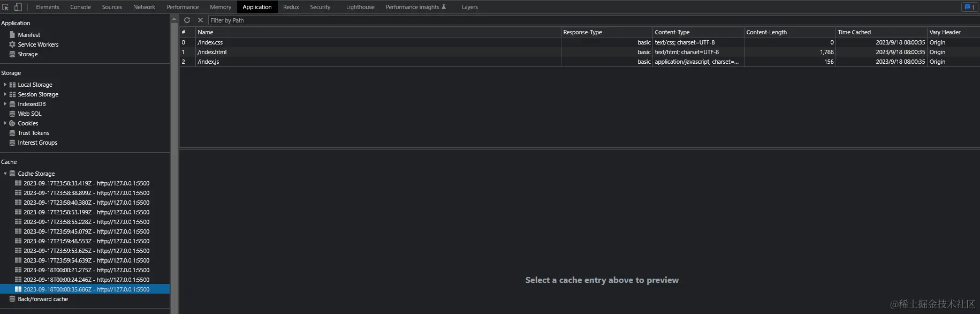The width and height of the screenshot is (980, 314).
Task: Open the Network tab
Action: click(x=144, y=7)
